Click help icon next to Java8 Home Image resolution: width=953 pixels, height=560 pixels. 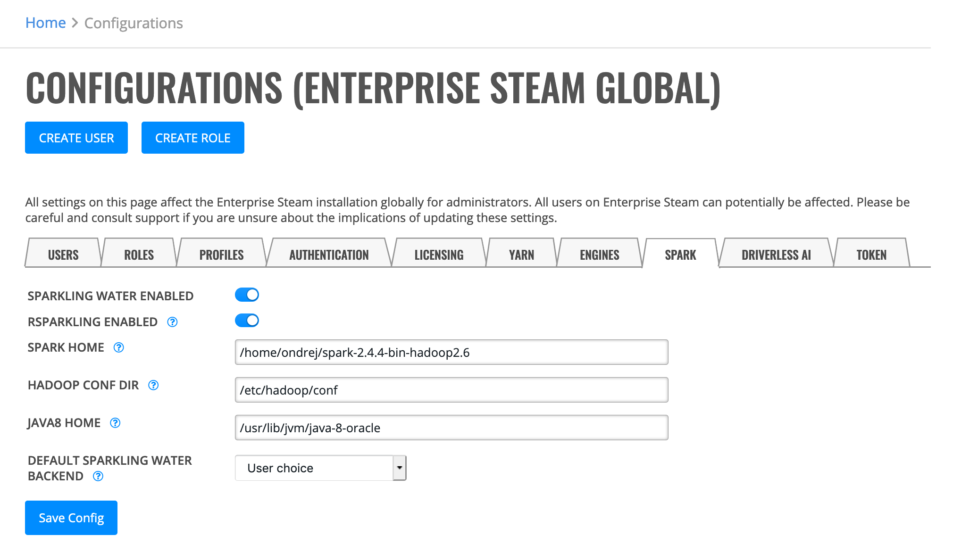(115, 423)
